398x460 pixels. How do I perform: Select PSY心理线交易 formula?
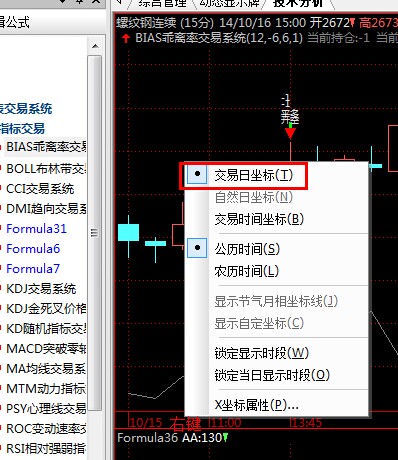pyautogui.click(x=46, y=409)
